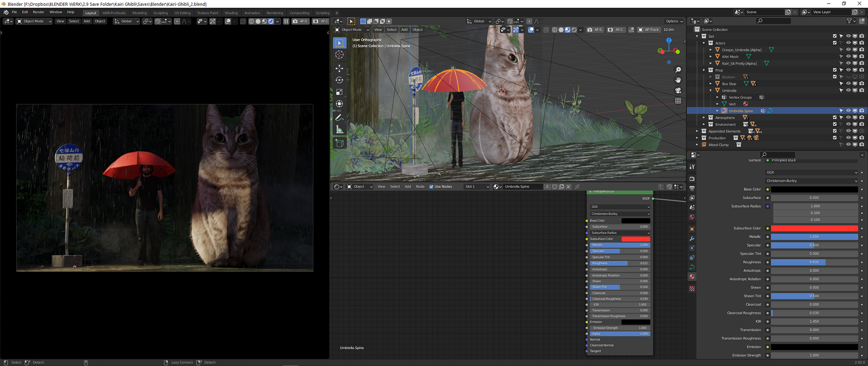Open the viewport Options dropdown
Viewport: 868px width, 366px height.
[x=674, y=21]
